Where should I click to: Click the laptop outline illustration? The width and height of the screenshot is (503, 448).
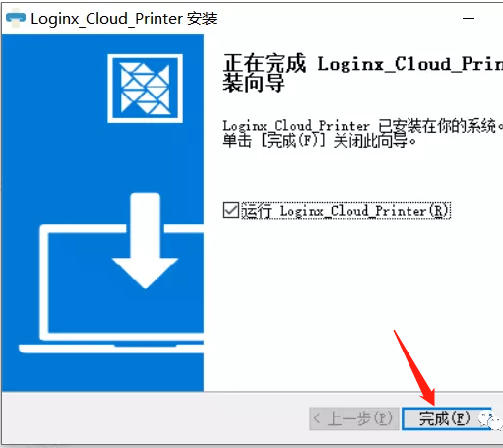pyautogui.click(x=111, y=288)
